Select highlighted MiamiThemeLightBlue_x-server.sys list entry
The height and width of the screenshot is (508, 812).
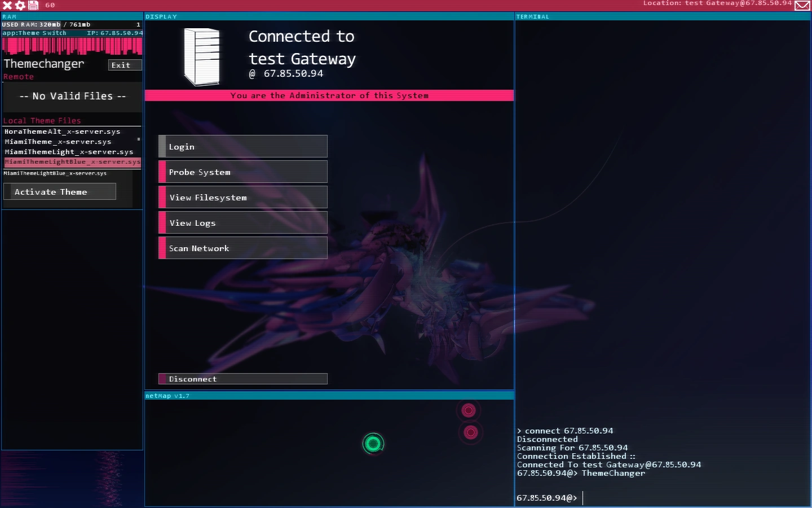coord(72,162)
